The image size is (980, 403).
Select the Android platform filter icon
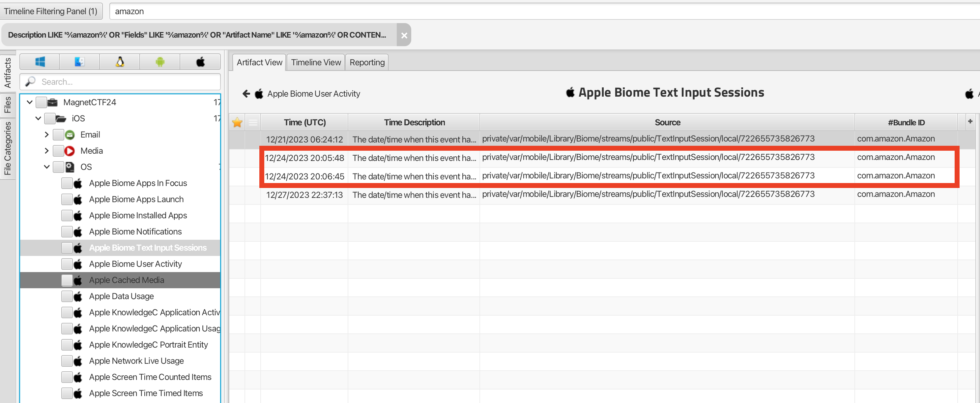pos(160,62)
